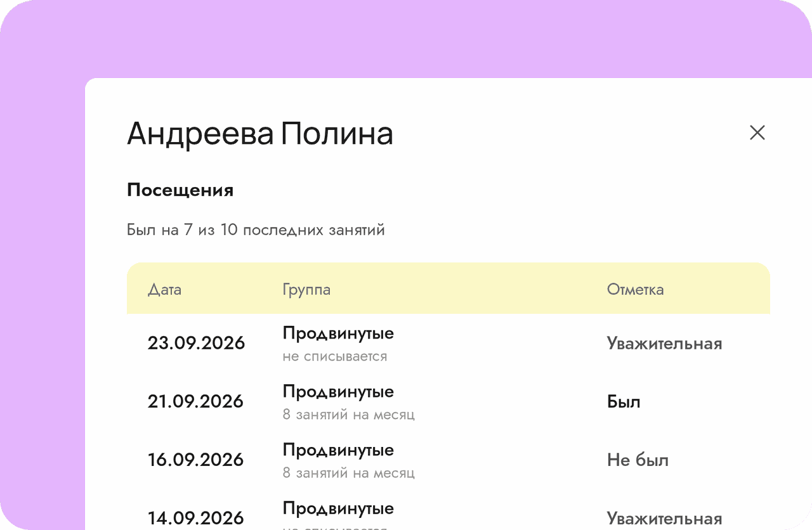812x530 pixels.
Task: Click the Уважительная mark for 23.09.2026
Action: 665,344
